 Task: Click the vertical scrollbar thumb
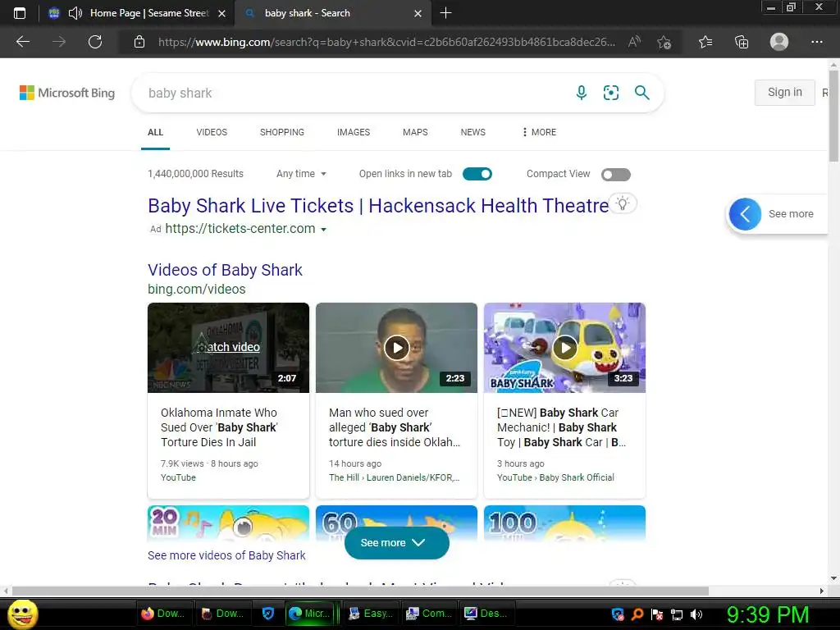click(833, 116)
